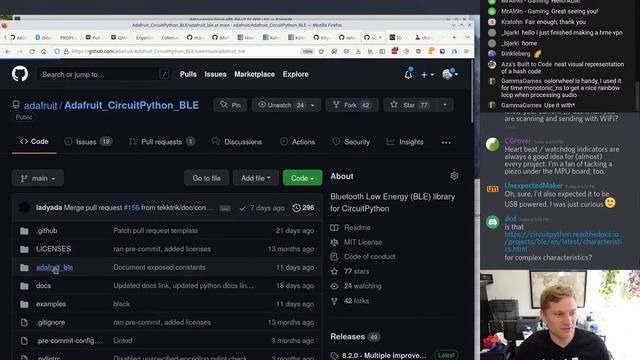640x360 pixels.
Task: Go to Pulls in top navigation
Action: pos(188,74)
